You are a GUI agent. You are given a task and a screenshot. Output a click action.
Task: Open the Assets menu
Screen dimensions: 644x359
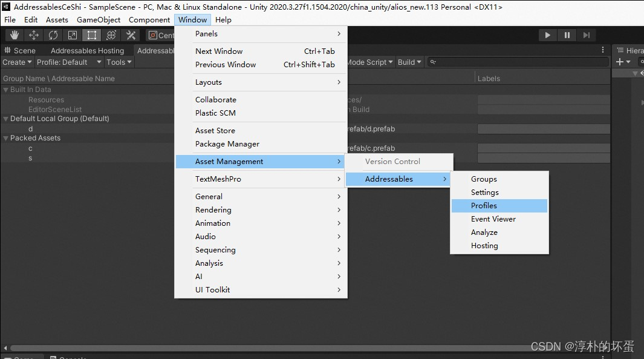[x=57, y=20]
